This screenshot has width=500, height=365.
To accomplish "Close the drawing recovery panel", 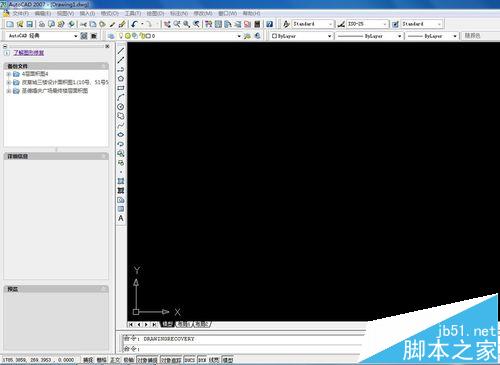I will pos(107,46).
